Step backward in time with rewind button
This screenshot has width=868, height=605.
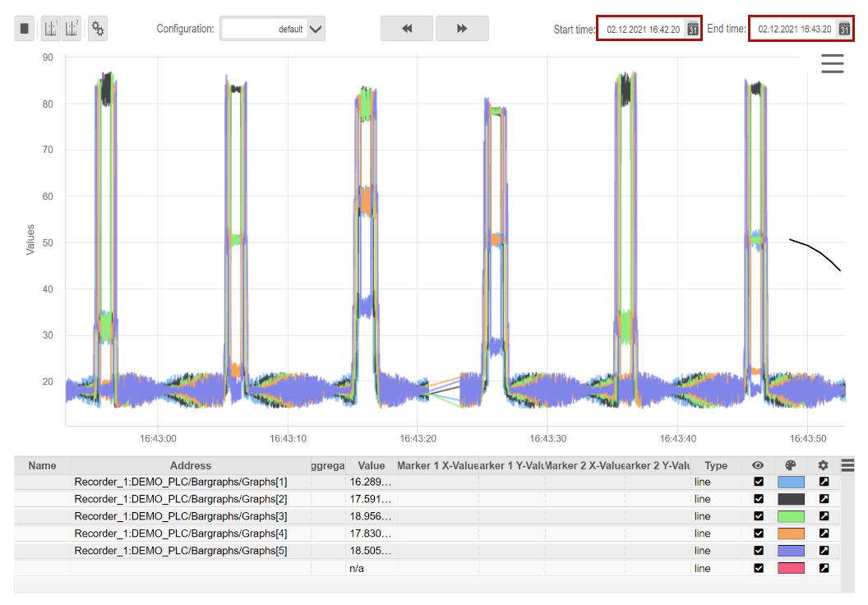406,29
